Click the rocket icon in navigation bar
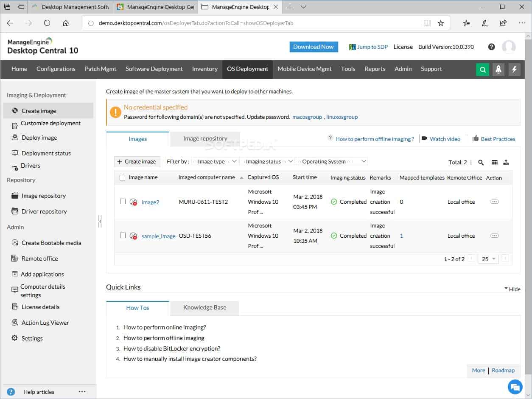 [x=498, y=70]
